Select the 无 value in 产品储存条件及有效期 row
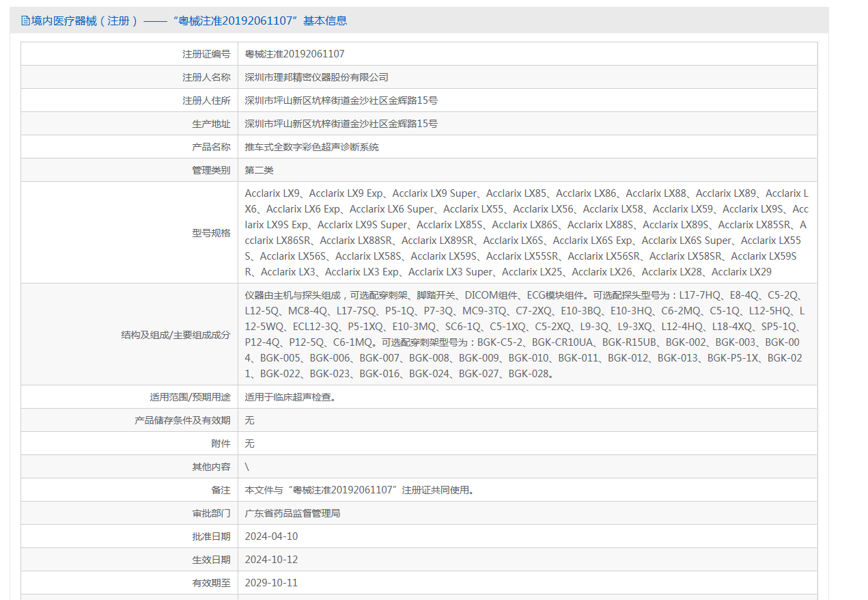Viewport: 868px width, 600px height. [250, 420]
